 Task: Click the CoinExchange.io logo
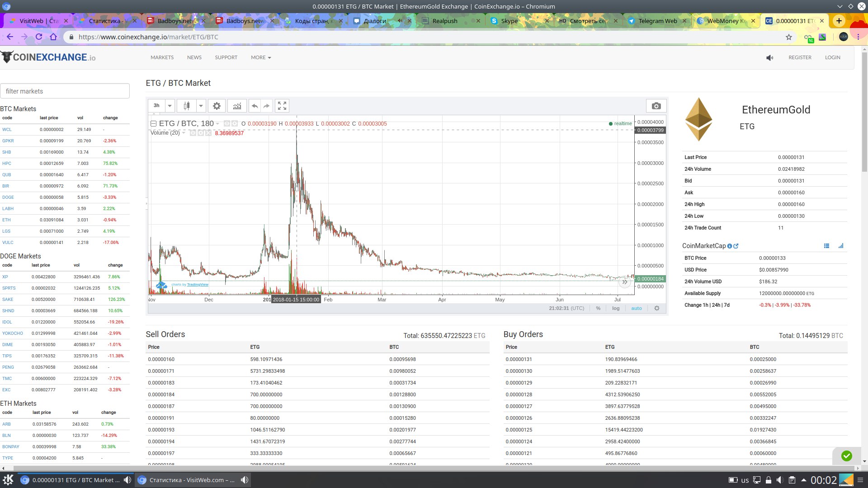[48, 57]
